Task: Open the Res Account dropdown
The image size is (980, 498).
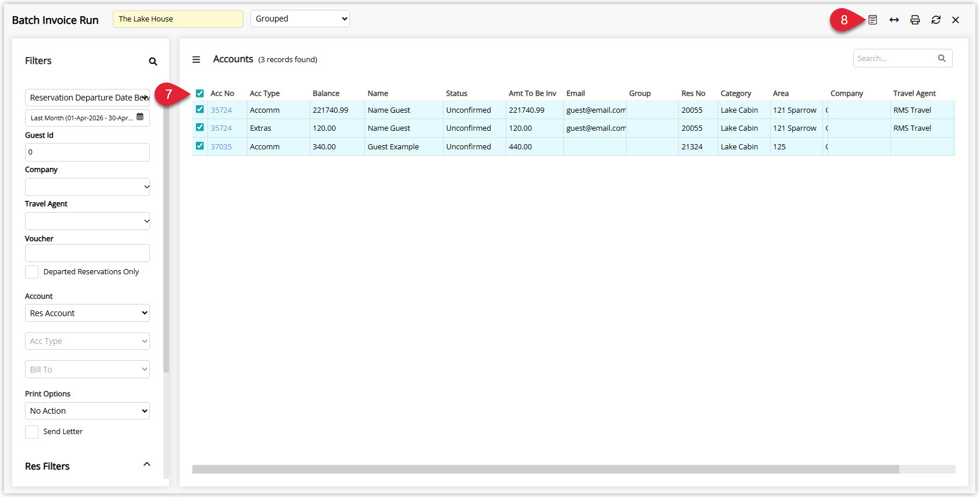Action: [87, 313]
